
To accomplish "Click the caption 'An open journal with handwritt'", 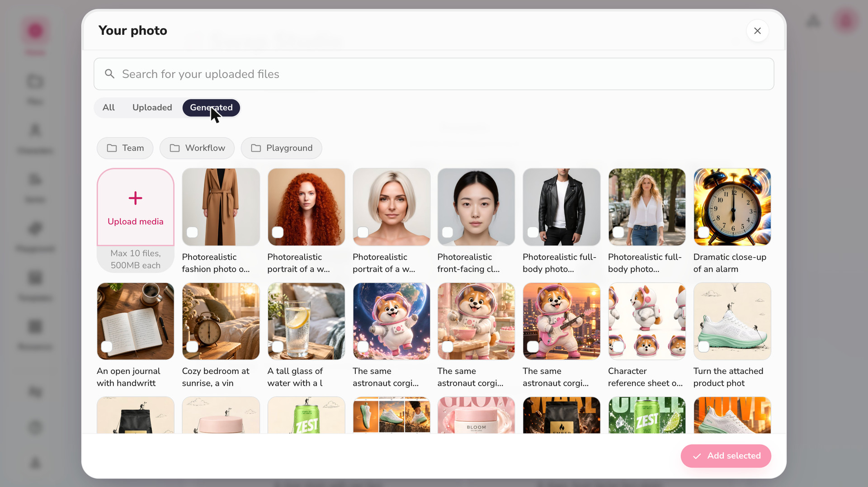I will [x=128, y=377].
